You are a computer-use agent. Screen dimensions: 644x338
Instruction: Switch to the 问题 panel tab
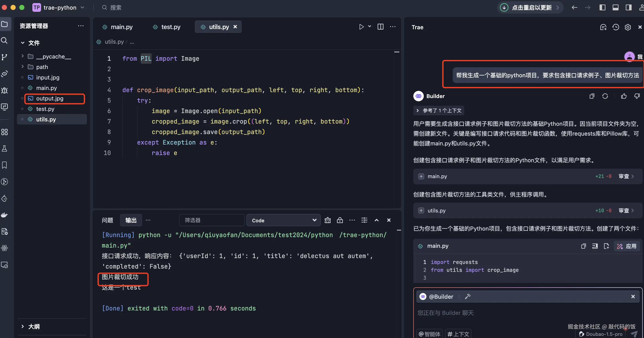tap(107, 220)
